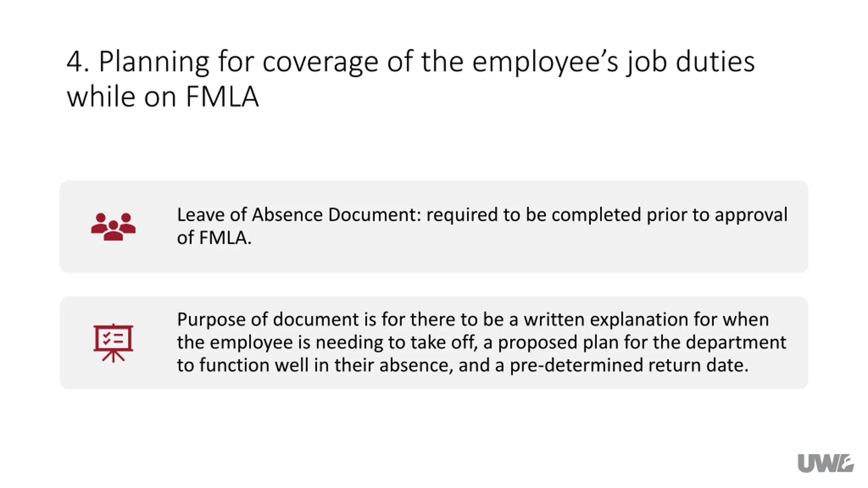Click the 'while on FMLA' title line
The width and height of the screenshot is (868, 488).
(163, 97)
